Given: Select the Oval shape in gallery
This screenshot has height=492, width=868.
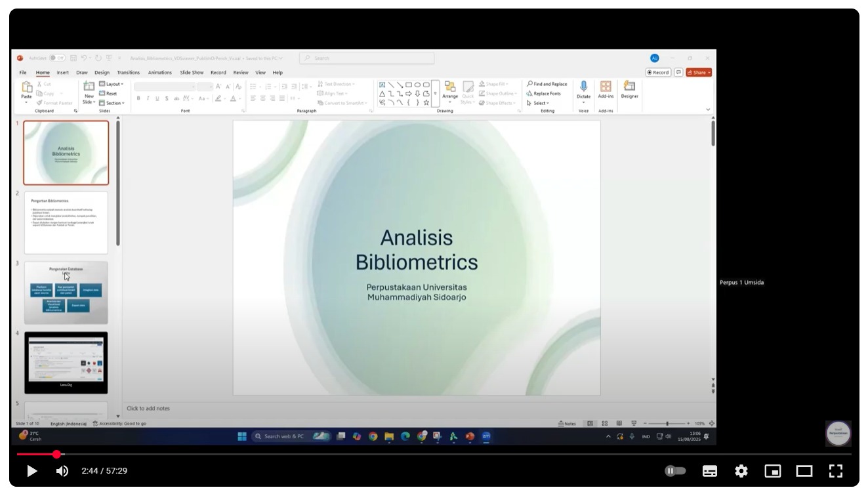Looking at the screenshot, I should (x=417, y=85).
